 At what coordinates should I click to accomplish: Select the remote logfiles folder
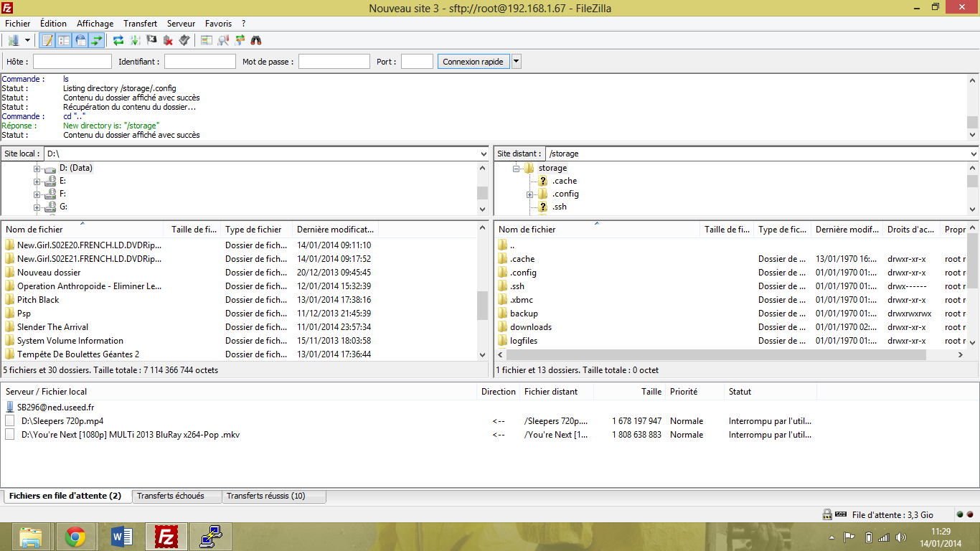(524, 341)
